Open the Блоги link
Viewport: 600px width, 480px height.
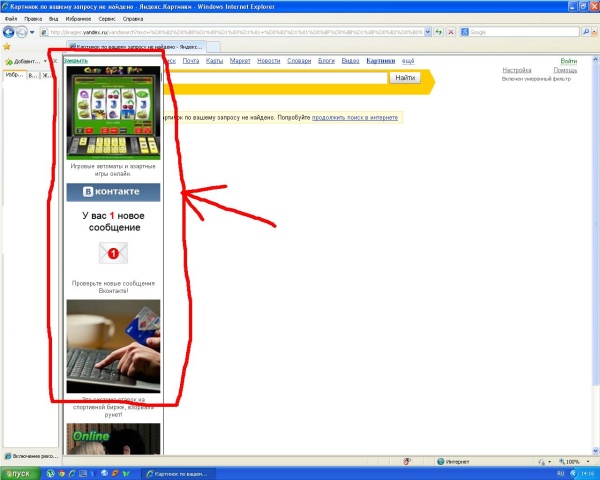(326, 61)
